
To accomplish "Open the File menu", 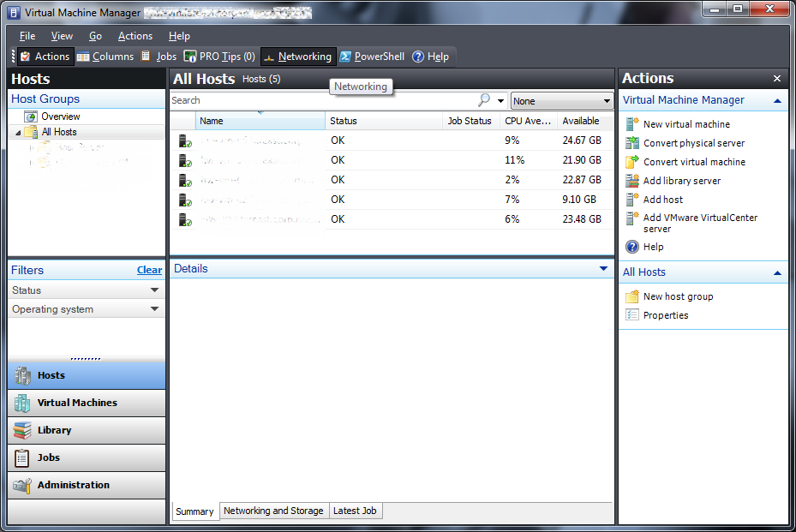I will coord(27,36).
